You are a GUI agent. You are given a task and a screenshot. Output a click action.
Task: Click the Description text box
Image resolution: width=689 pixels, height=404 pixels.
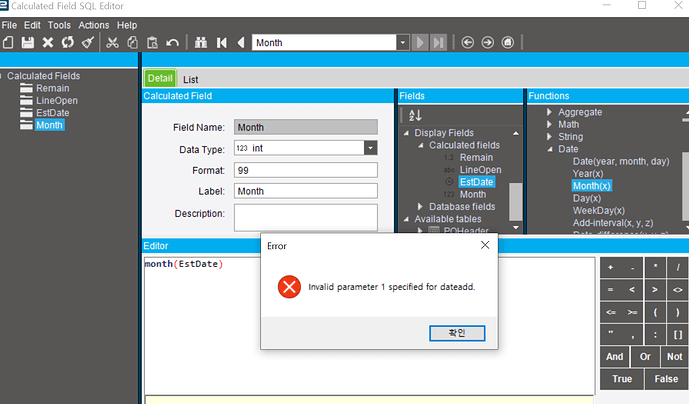pyautogui.click(x=305, y=217)
